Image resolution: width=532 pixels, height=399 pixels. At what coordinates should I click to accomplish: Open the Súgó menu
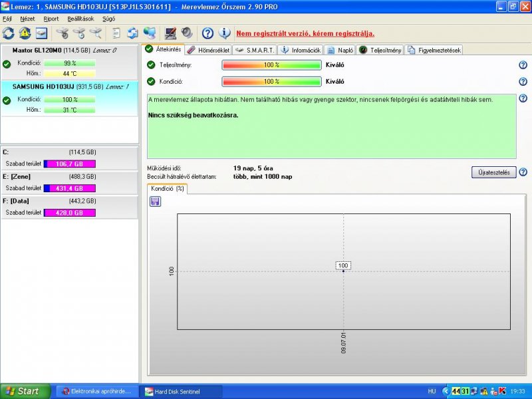[x=108, y=19]
